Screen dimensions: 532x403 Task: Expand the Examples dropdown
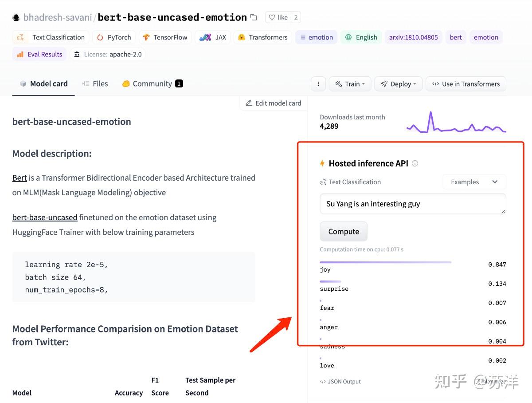point(474,182)
